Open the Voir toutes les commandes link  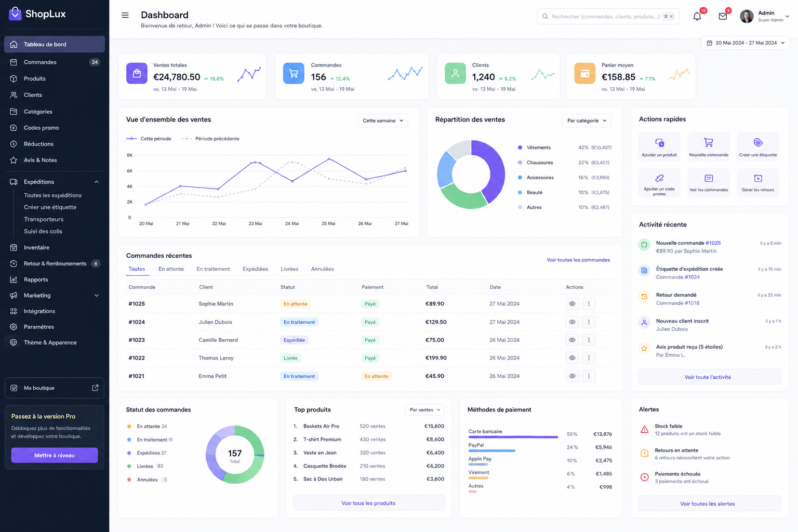point(578,260)
